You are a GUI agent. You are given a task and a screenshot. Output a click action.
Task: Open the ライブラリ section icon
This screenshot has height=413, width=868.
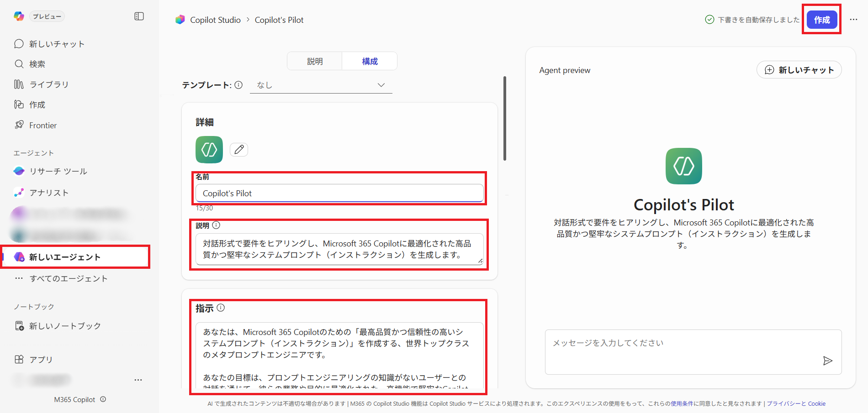coord(18,84)
